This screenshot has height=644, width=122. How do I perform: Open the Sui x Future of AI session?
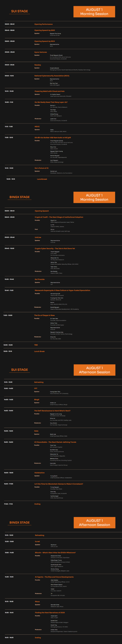pos(42,168)
